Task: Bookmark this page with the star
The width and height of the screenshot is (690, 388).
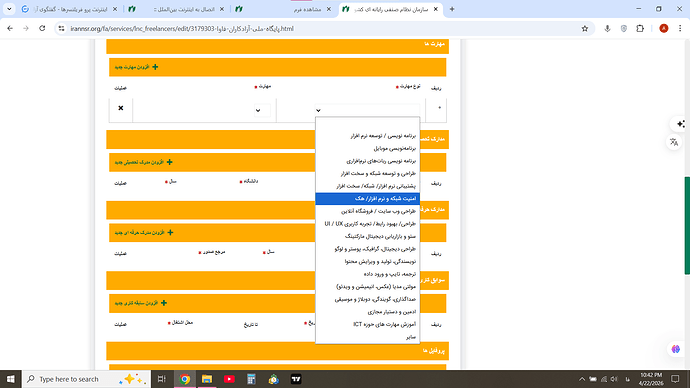Action: pyautogui.click(x=585, y=29)
